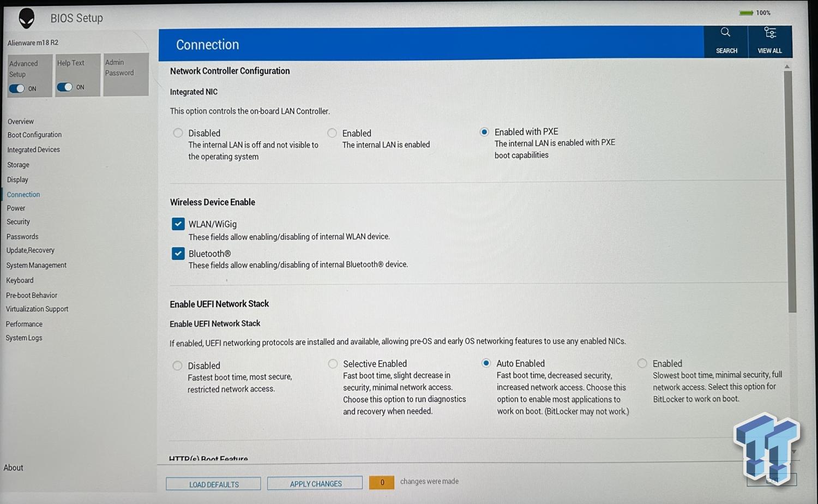Choose Enabled with PXE radio button

coord(484,132)
